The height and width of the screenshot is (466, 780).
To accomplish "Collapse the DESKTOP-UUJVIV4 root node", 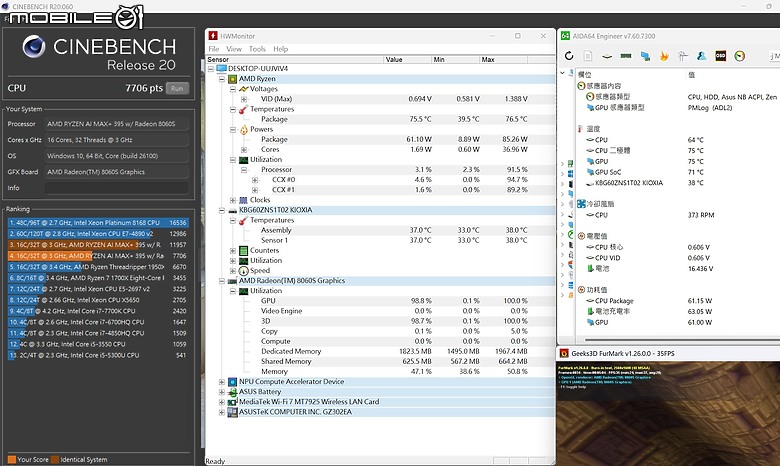I will [x=211, y=69].
